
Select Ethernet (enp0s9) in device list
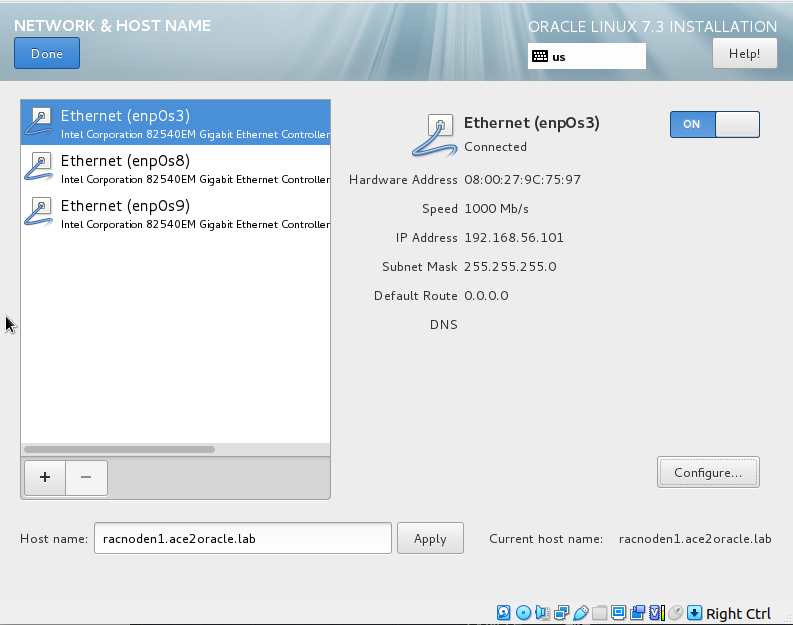175,212
